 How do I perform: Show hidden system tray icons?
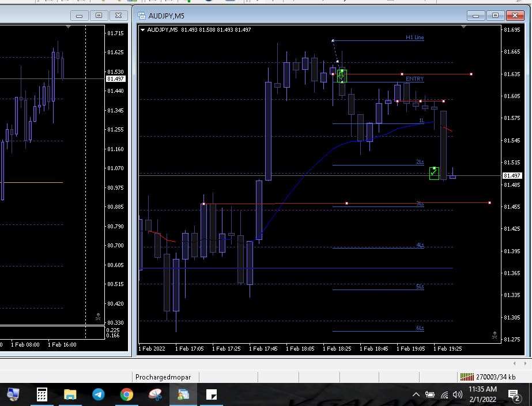click(x=416, y=394)
